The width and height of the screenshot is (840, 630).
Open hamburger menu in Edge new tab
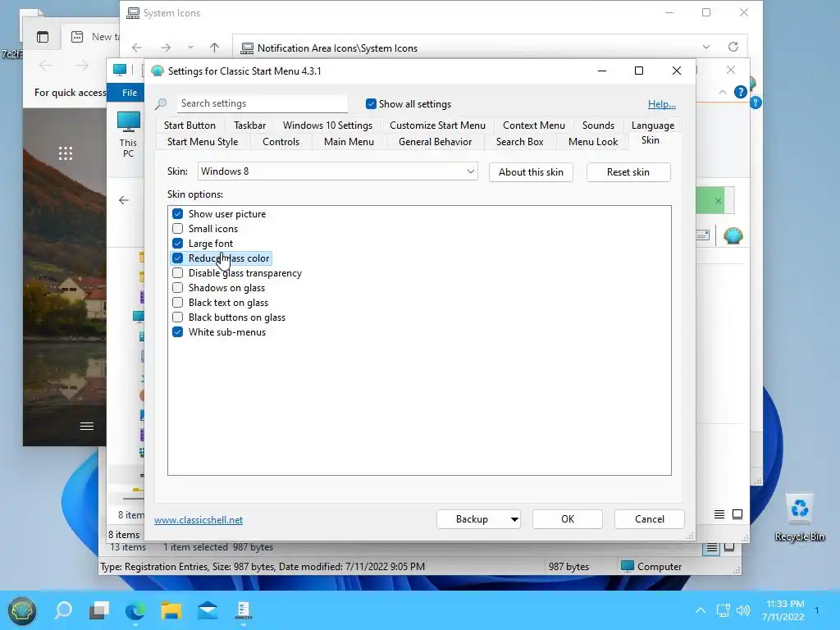87,427
